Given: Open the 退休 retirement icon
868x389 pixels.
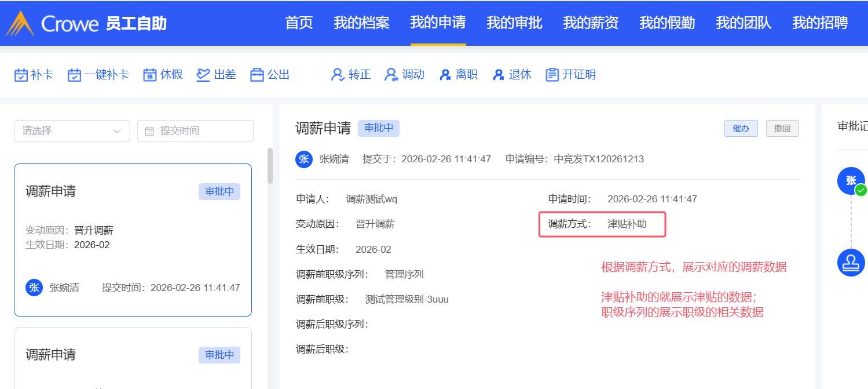Looking at the screenshot, I should [x=498, y=75].
